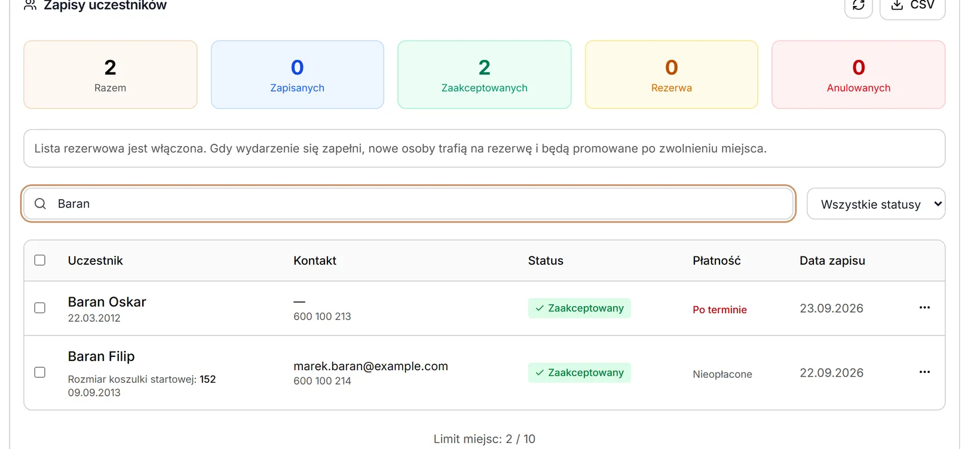Click the search magnifier icon
This screenshot has height=449, width=980.
[x=40, y=204]
